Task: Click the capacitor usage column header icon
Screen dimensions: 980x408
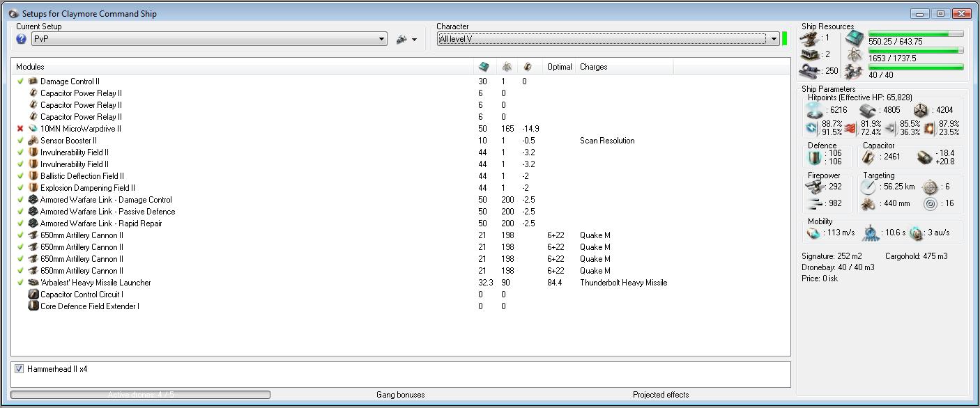Action: click(528, 67)
